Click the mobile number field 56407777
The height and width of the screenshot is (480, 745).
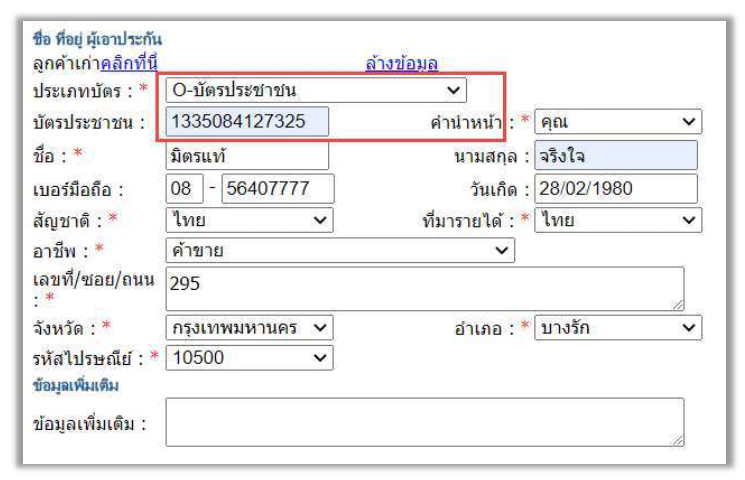(277, 189)
